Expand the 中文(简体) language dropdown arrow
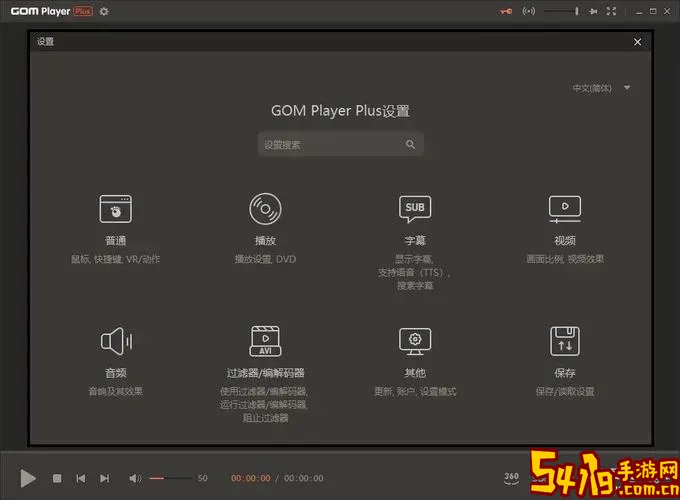The image size is (680, 500). (x=627, y=88)
